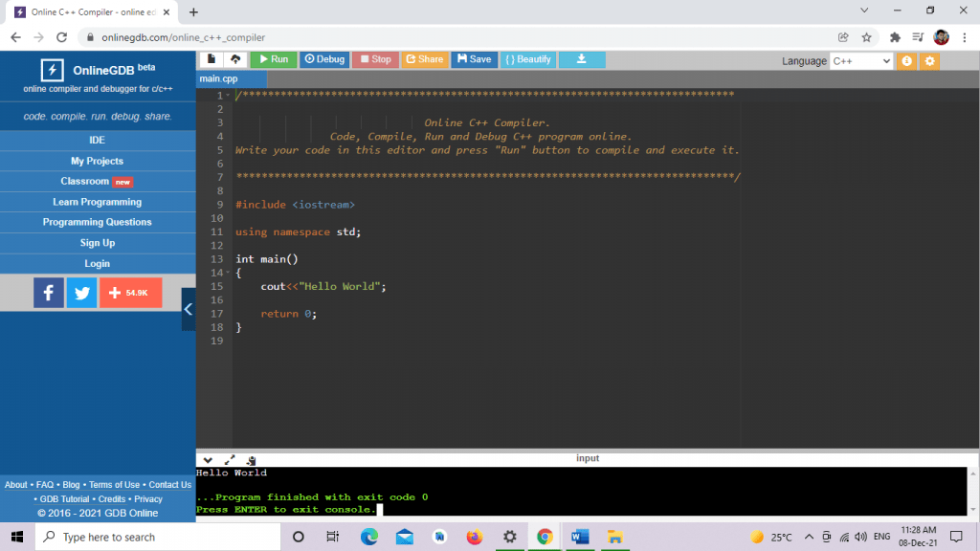
Task: Beautify the code formatting
Action: (x=527, y=59)
